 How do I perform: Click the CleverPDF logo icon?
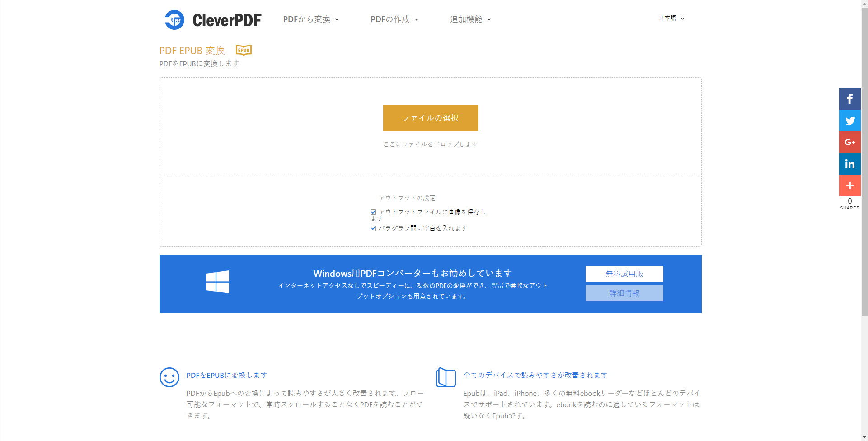(174, 20)
